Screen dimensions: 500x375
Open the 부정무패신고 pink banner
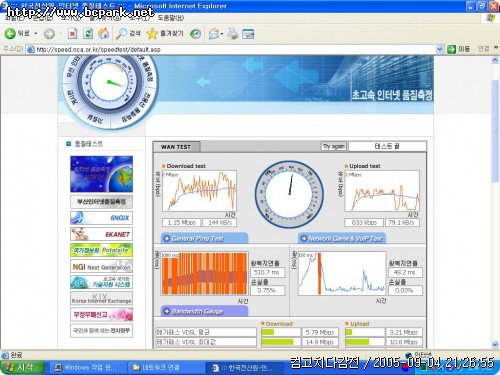(x=101, y=314)
